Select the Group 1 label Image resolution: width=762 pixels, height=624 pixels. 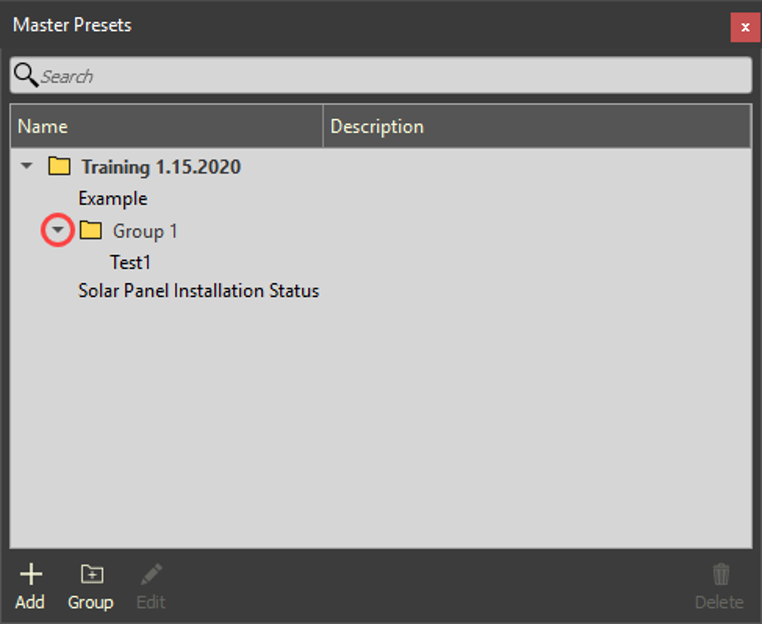pos(145,231)
